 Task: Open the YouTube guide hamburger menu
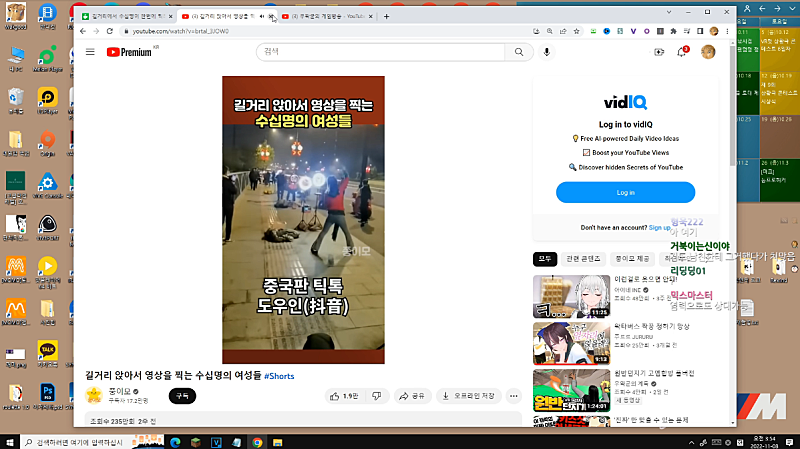pos(90,52)
